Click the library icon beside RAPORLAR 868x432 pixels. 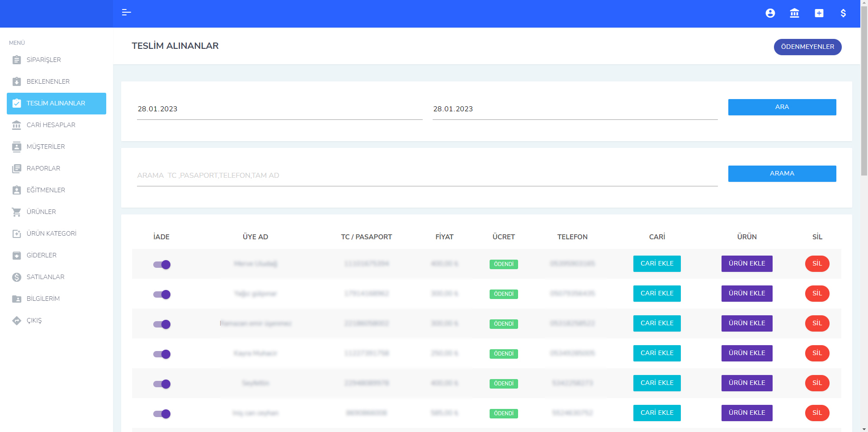tap(17, 168)
